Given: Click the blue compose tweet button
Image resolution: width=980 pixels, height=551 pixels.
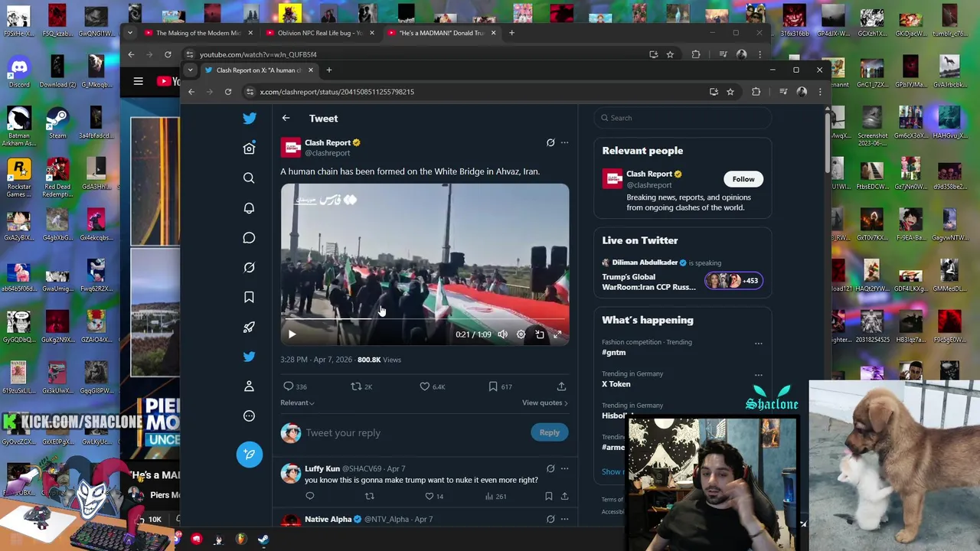Looking at the screenshot, I should [249, 455].
